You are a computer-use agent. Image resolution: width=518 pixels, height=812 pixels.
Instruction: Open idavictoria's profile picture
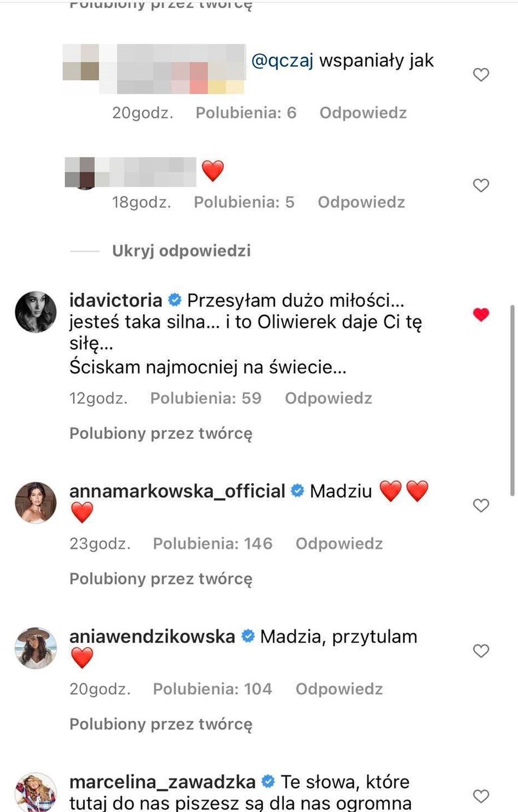click(36, 312)
